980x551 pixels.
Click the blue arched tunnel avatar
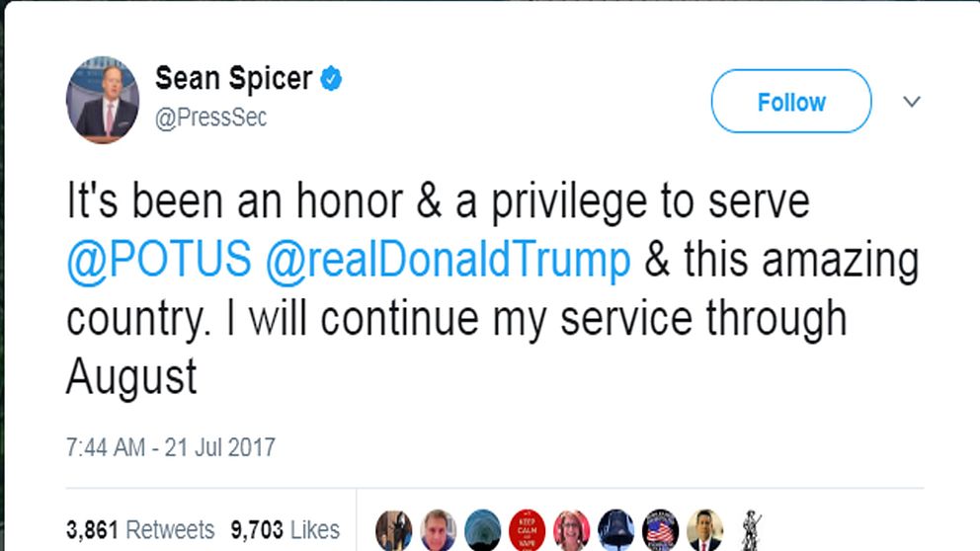coord(483,530)
